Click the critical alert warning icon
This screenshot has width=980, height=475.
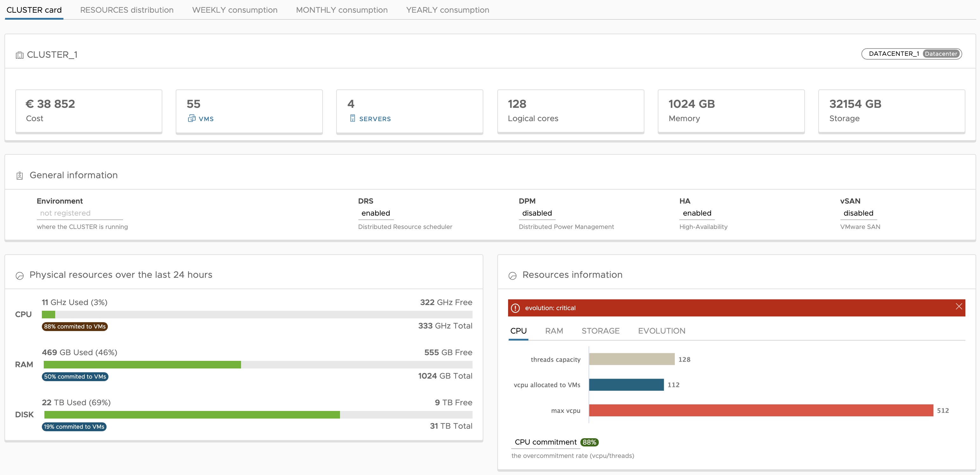515,308
